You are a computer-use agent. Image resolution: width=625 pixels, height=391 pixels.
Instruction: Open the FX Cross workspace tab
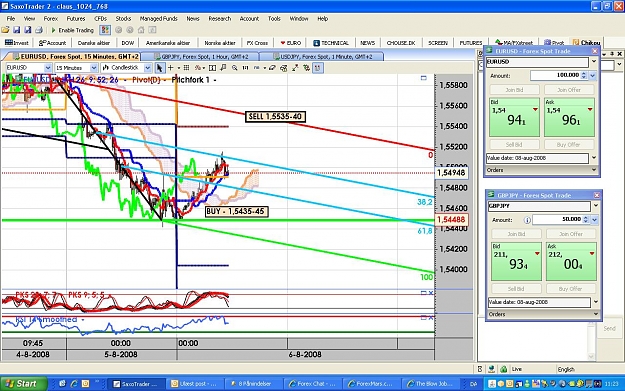(257, 43)
